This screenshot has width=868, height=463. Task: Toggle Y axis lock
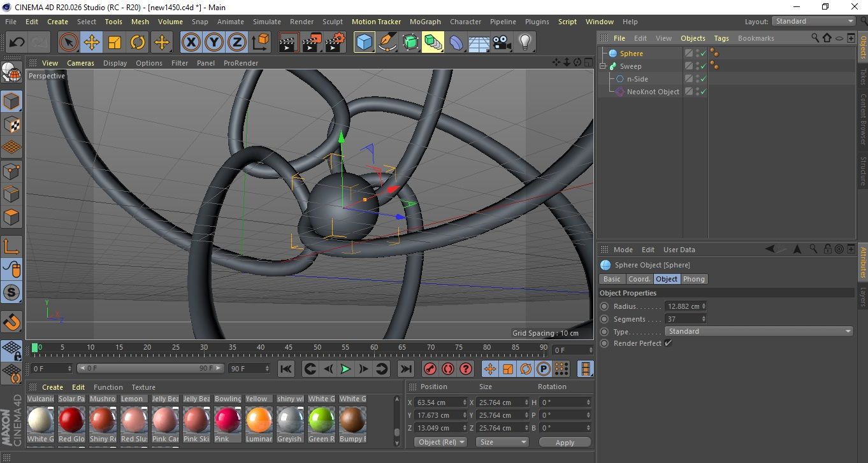pyautogui.click(x=213, y=43)
